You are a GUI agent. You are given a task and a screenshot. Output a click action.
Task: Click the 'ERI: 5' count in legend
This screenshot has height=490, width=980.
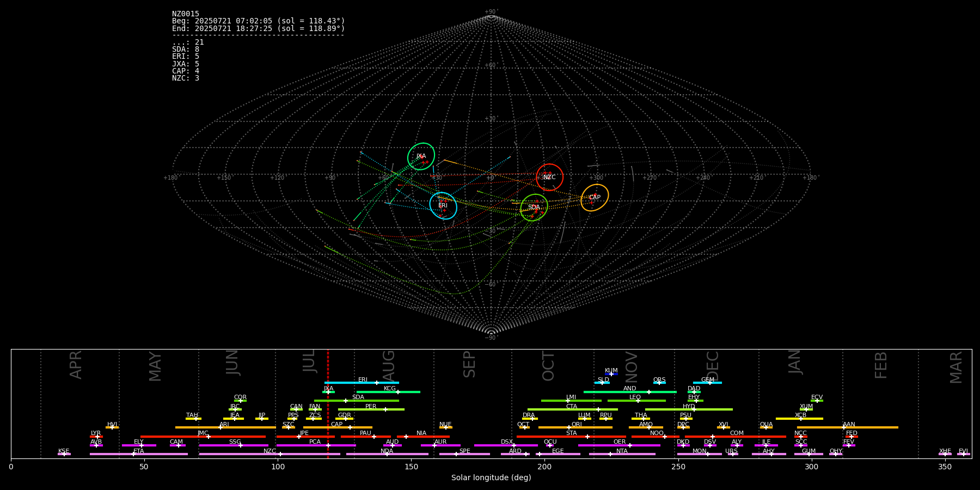point(186,57)
